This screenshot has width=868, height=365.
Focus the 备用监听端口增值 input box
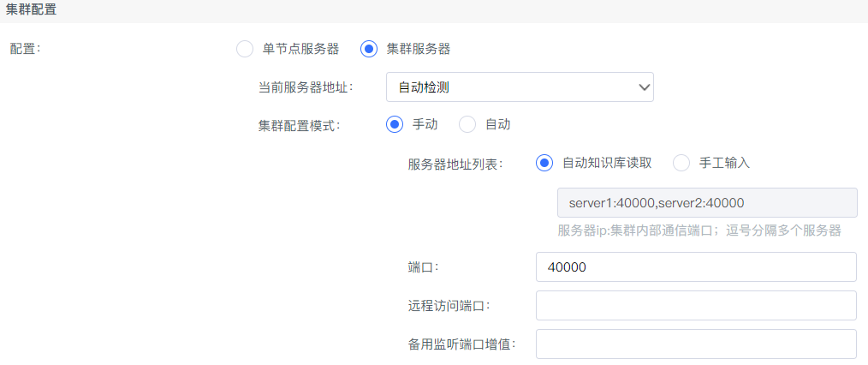click(x=696, y=344)
